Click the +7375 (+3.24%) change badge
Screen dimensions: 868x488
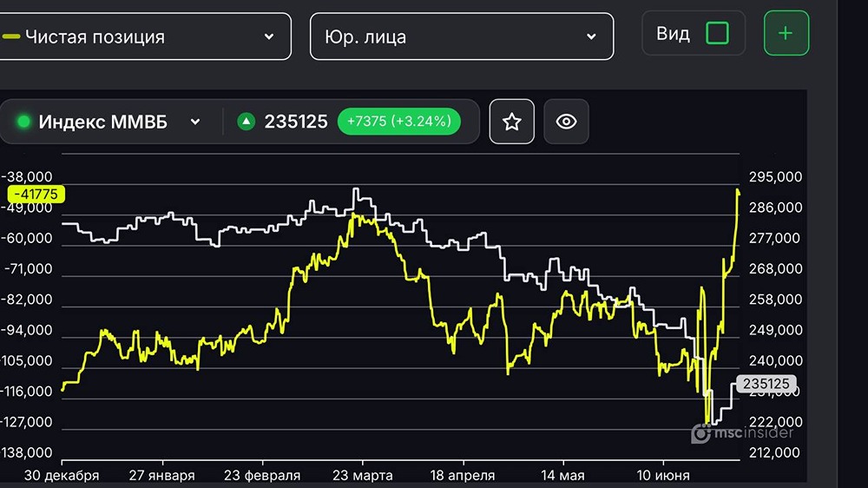[398, 122]
